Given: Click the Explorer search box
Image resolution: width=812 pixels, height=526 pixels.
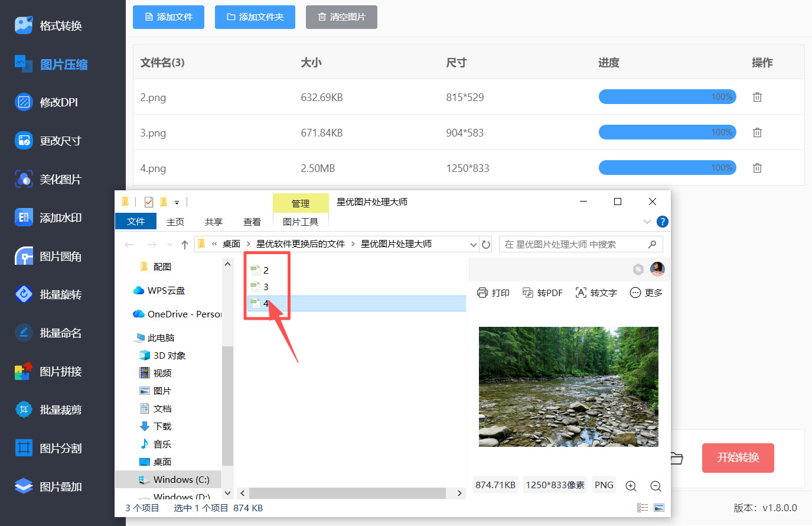Looking at the screenshot, I should click(581, 244).
